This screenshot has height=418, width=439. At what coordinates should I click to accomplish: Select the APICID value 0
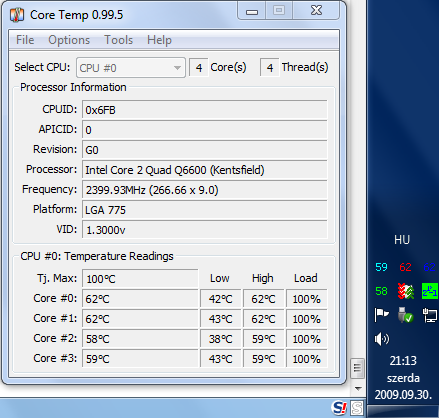205,130
